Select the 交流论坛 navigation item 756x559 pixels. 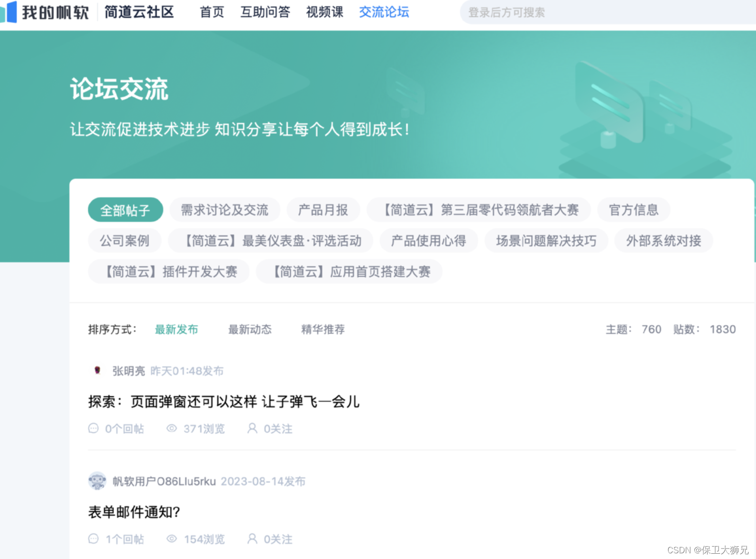coord(384,12)
